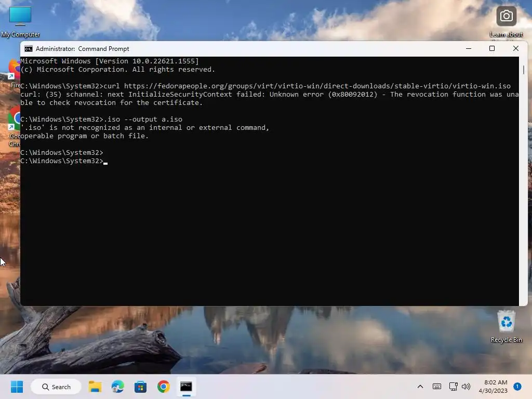
Task: Show hidden icons in system tray
Action: 420,387
